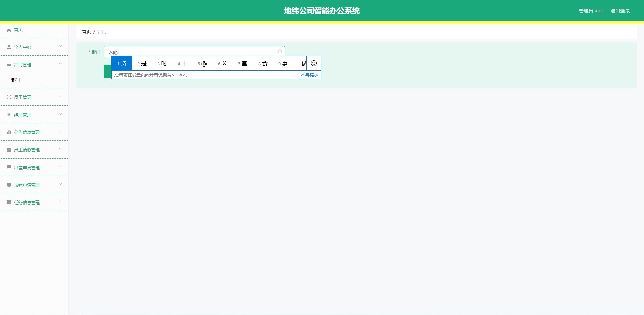644x315 pixels.
Task: Click inside the 部门 text input field
Action: coord(194,51)
